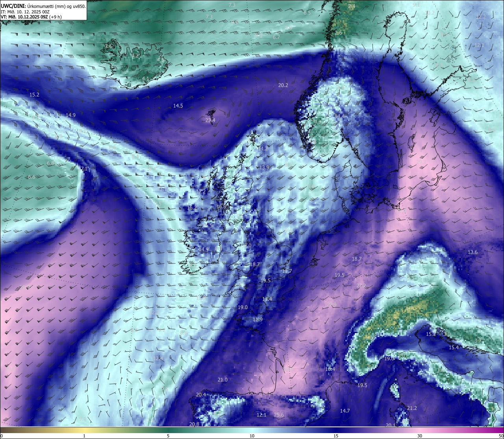
Task: Click the 27.2 value over Germany
Action: (361, 285)
